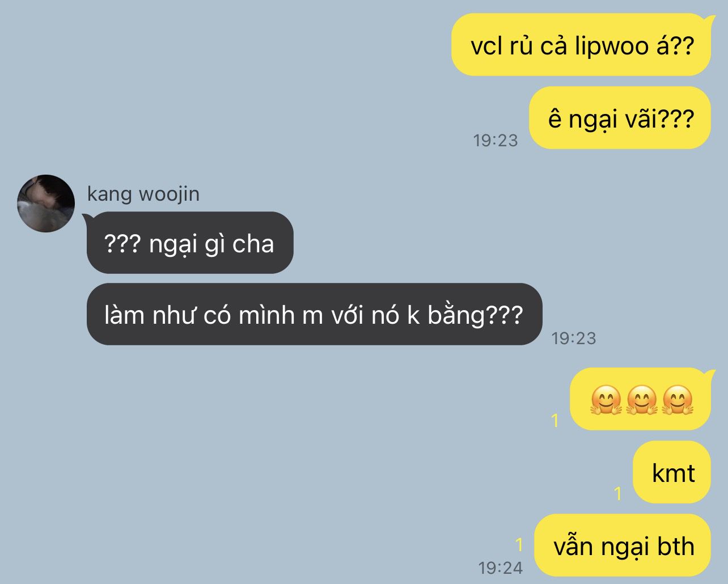Click the 19:24 timestamp under the last message
728x584 pixels.
tap(500, 568)
